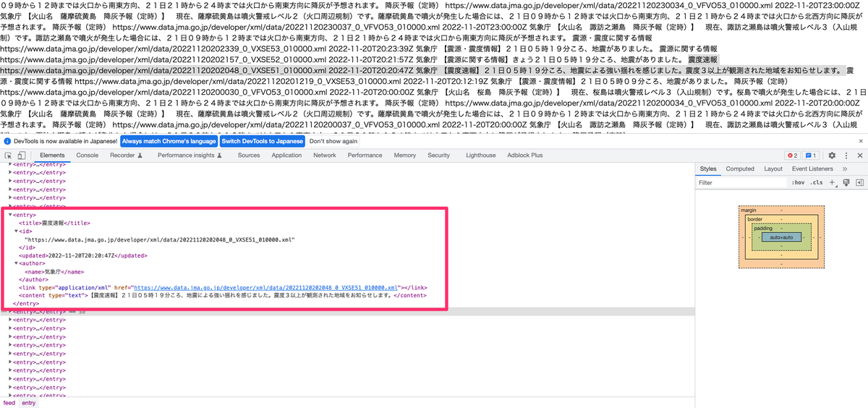Viewport: 868px width, 408px height.
Task: Click Don't show again button
Action: tap(333, 141)
